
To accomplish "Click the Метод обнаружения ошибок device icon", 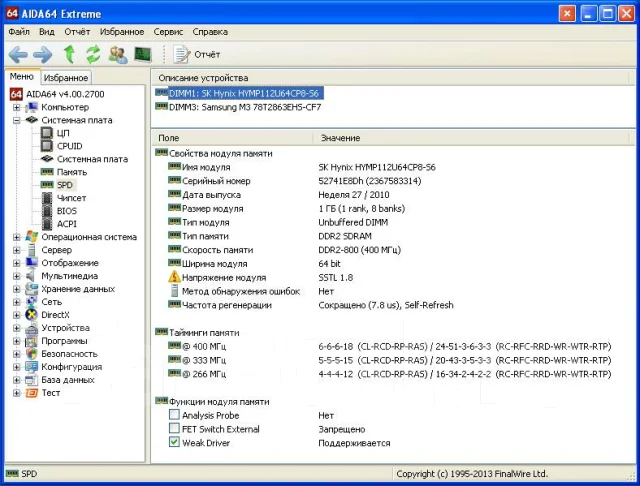I will pos(174,291).
